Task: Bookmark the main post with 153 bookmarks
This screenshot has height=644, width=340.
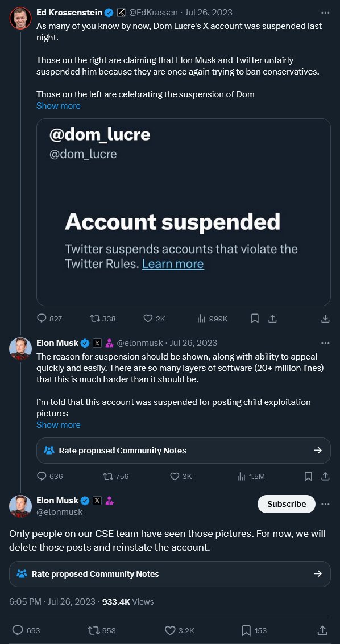Action: (254, 630)
